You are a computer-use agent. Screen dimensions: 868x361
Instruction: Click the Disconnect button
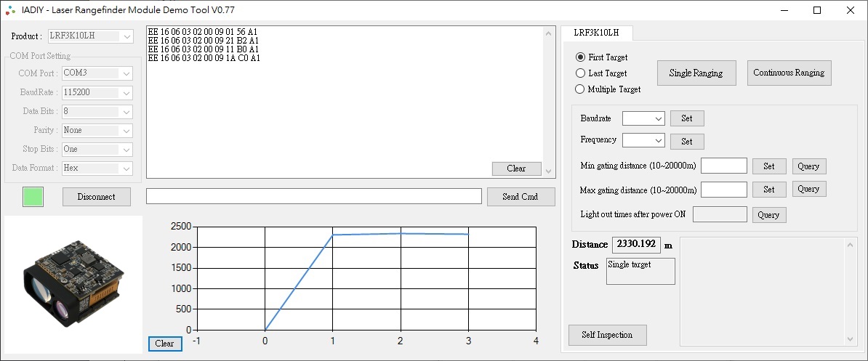tap(97, 197)
